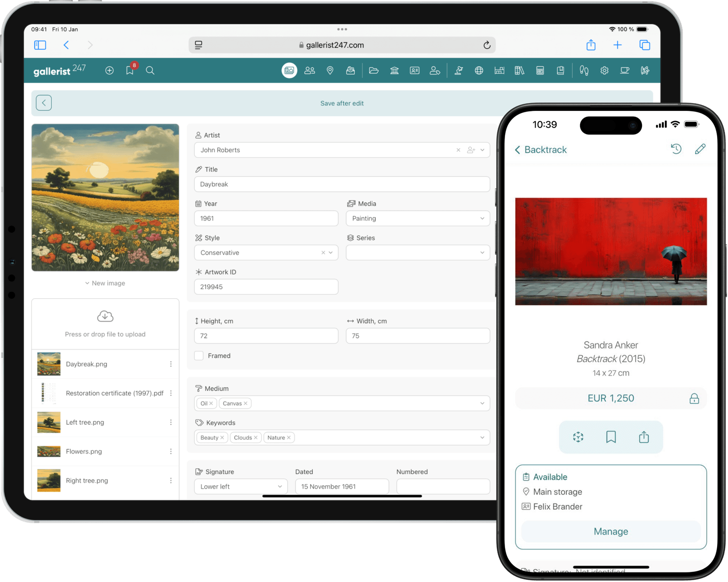The width and height of the screenshot is (728, 582).
Task: Open the AR view icon for Backtrack painting
Action: [578, 437]
